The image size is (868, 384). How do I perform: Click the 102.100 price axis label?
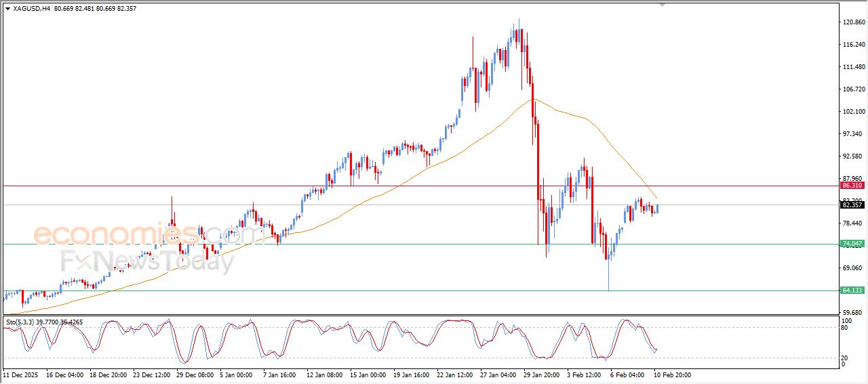(x=852, y=112)
